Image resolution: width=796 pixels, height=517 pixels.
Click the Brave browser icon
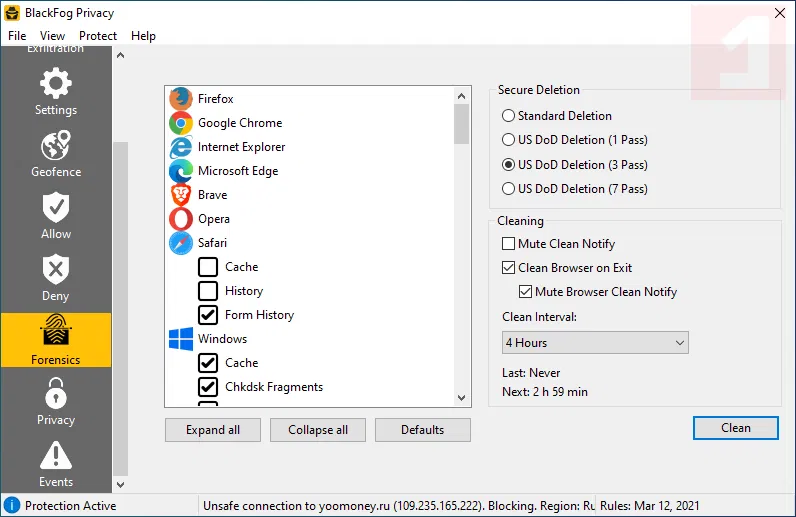[x=181, y=195]
